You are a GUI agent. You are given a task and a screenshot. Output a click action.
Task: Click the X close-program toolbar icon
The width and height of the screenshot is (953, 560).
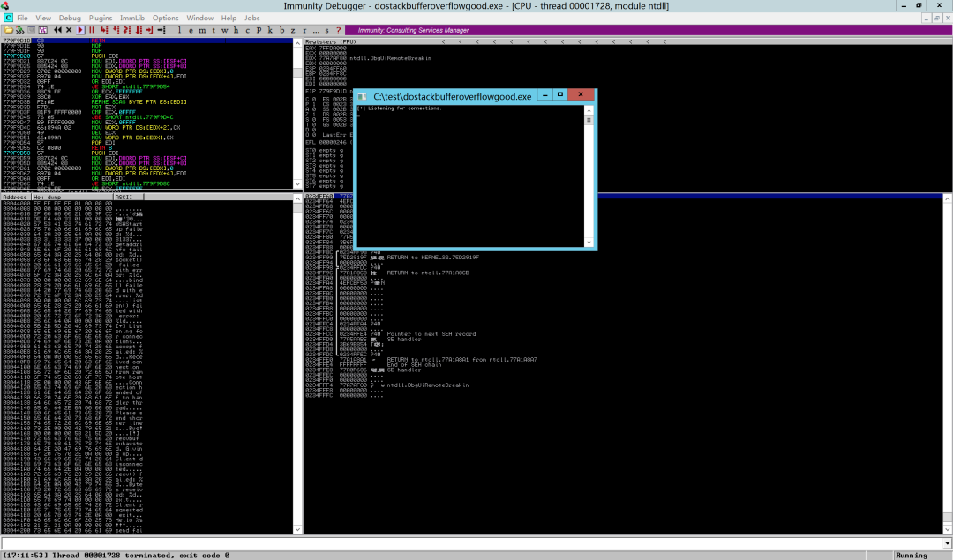point(69,30)
